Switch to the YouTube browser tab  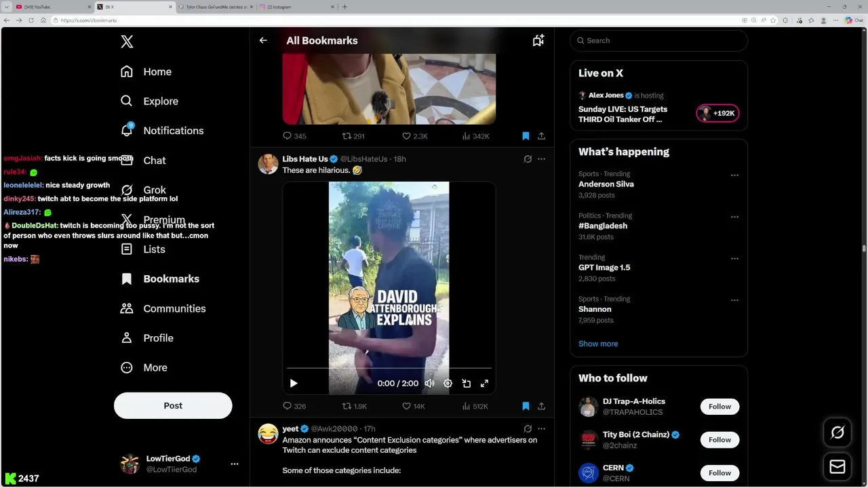[x=53, y=7]
